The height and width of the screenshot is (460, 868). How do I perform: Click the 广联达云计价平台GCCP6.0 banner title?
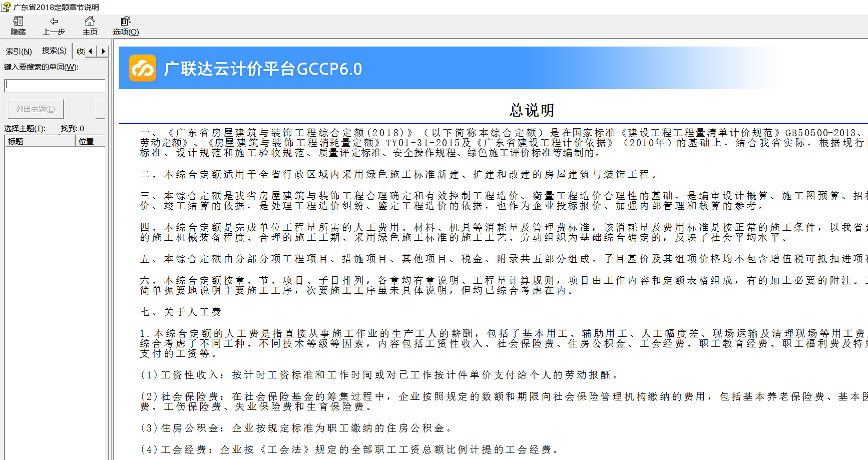[263, 69]
